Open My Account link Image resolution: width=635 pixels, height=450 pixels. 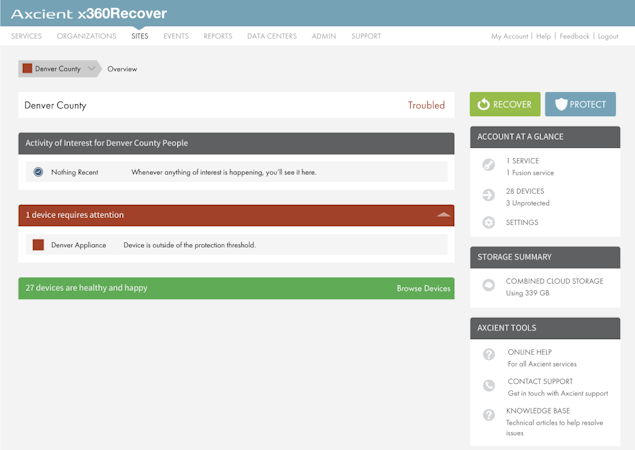[x=509, y=36]
